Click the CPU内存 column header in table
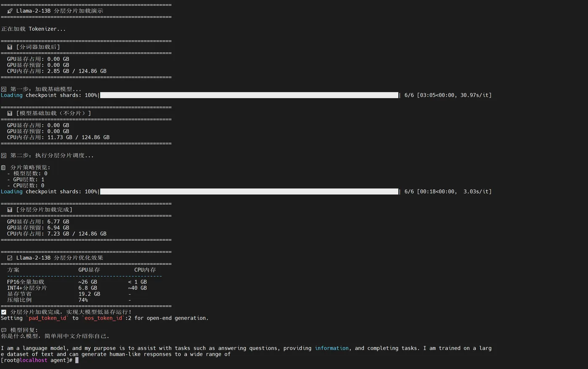The image size is (588, 369). 145,270
